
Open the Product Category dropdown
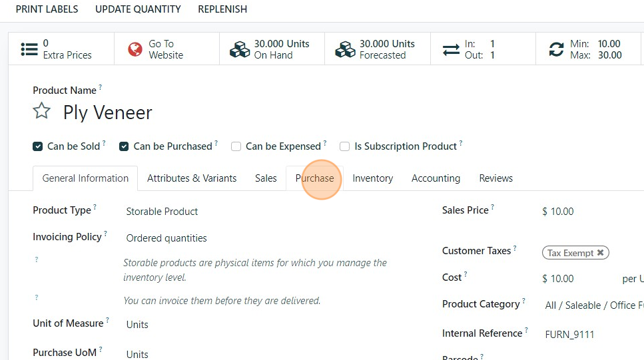click(x=589, y=305)
